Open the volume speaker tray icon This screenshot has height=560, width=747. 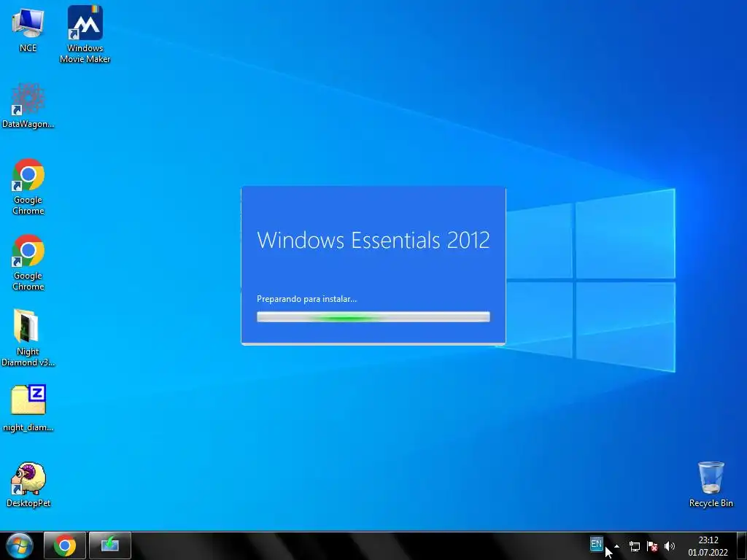670,547
